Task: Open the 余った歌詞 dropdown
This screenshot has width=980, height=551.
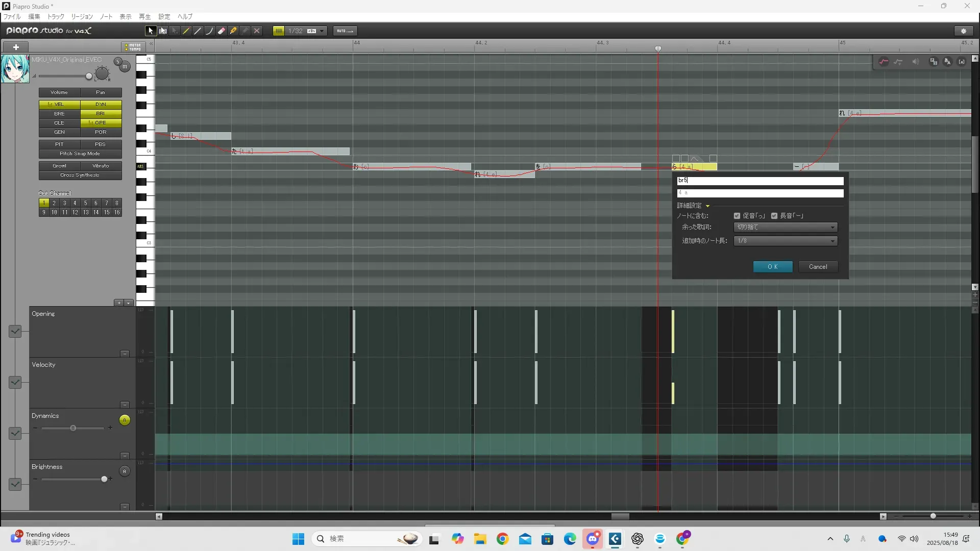Action: pos(786,227)
